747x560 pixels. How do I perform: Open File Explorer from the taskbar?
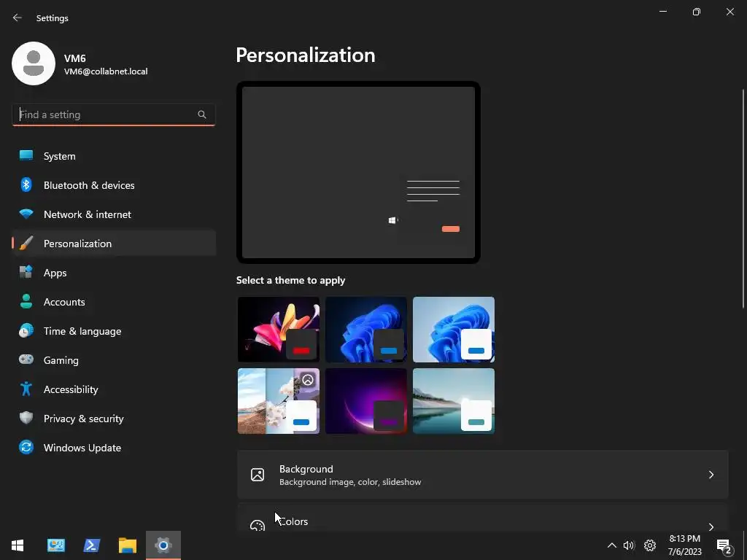[x=127, y=545]
